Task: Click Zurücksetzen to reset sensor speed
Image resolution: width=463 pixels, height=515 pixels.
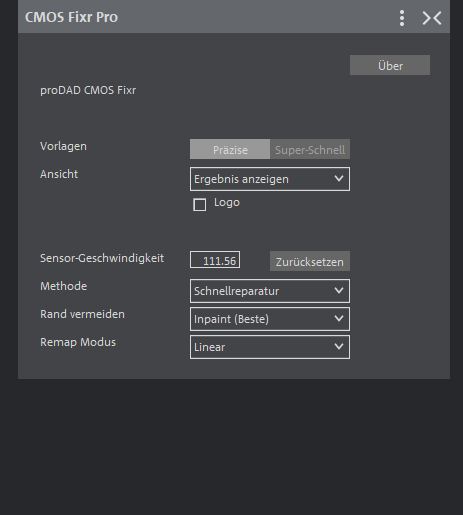Action: [x=310, y=261]
